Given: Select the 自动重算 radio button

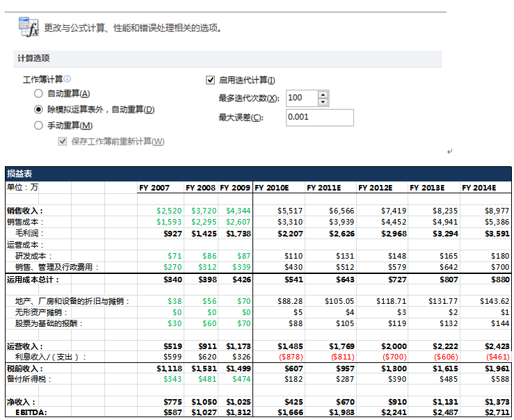Looking at the screenshot, I should 39,94.
